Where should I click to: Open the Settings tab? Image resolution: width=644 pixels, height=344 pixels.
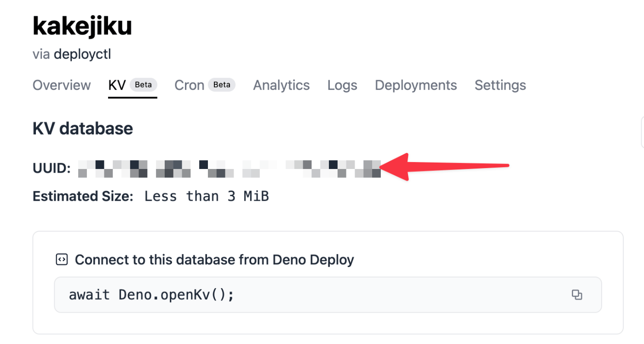pyautogui.click(x=500, y=85)
